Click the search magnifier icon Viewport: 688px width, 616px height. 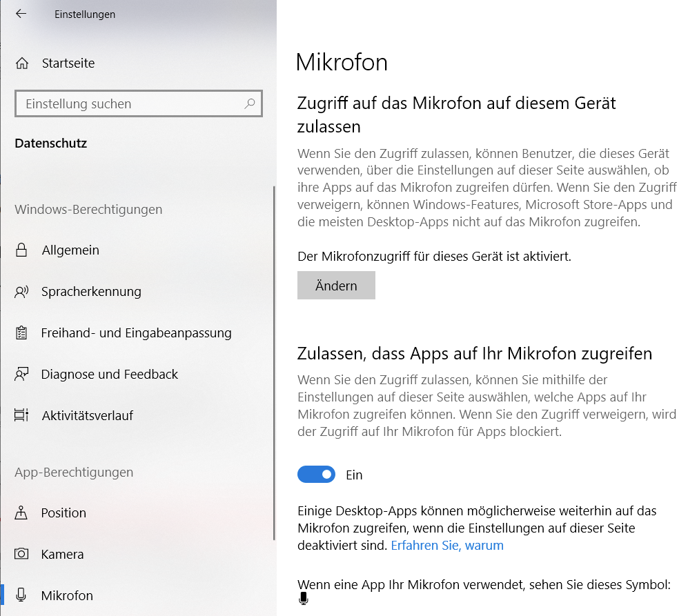click(x=250, y=103)
